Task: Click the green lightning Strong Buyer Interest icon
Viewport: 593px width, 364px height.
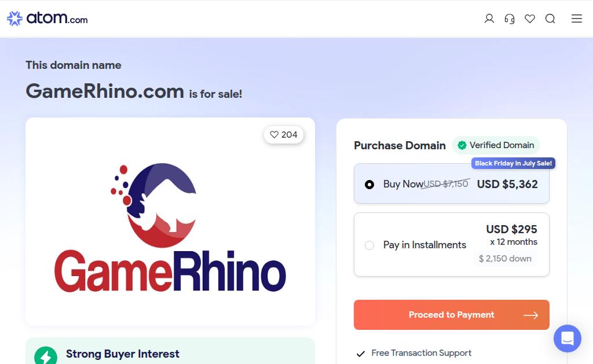Action: click(46, 356)
